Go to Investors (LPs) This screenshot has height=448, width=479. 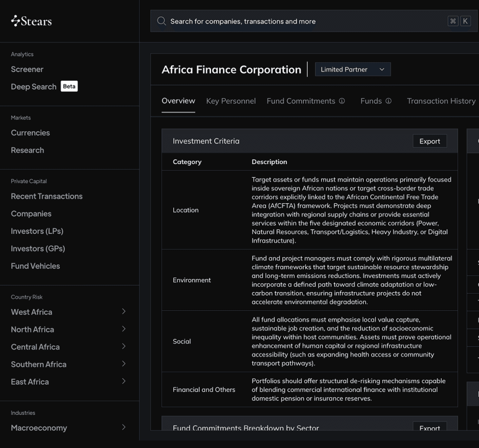click(37, 231)
